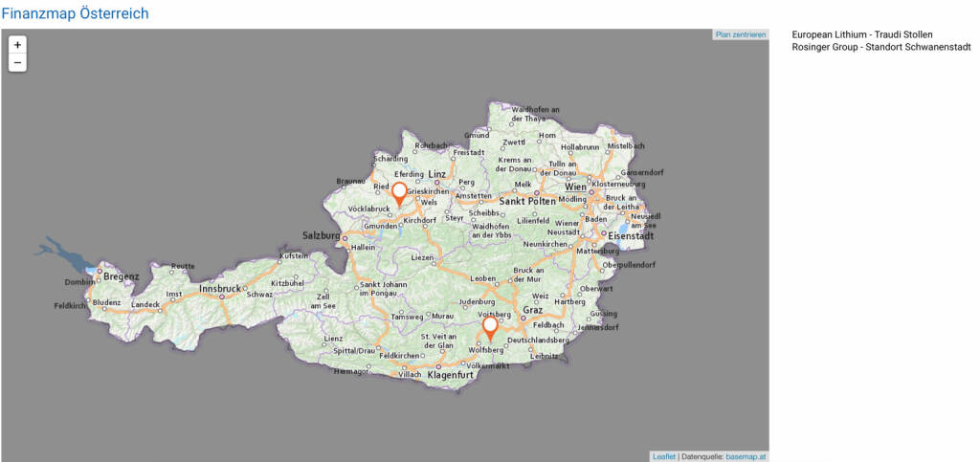Open Rosinger Group - Standort Schwanenstadt entry
Viewport: 980px width, 462px height.
click(x=880, y=46)
